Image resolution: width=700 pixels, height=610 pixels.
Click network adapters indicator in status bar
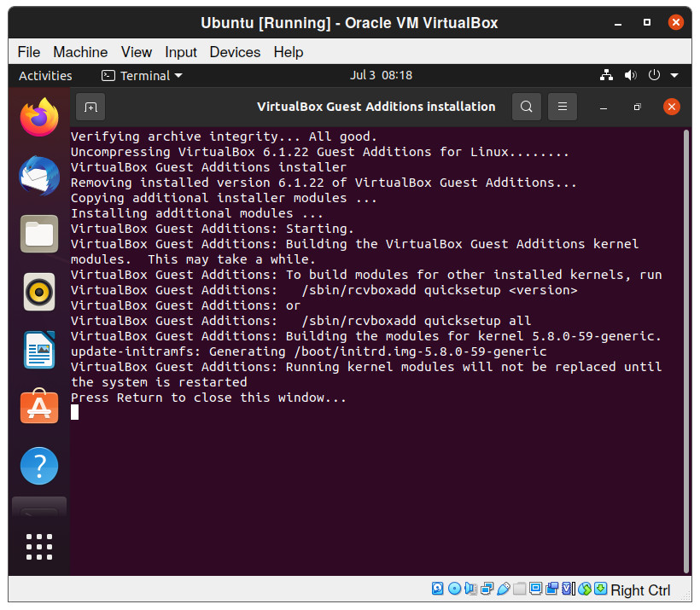487,589
